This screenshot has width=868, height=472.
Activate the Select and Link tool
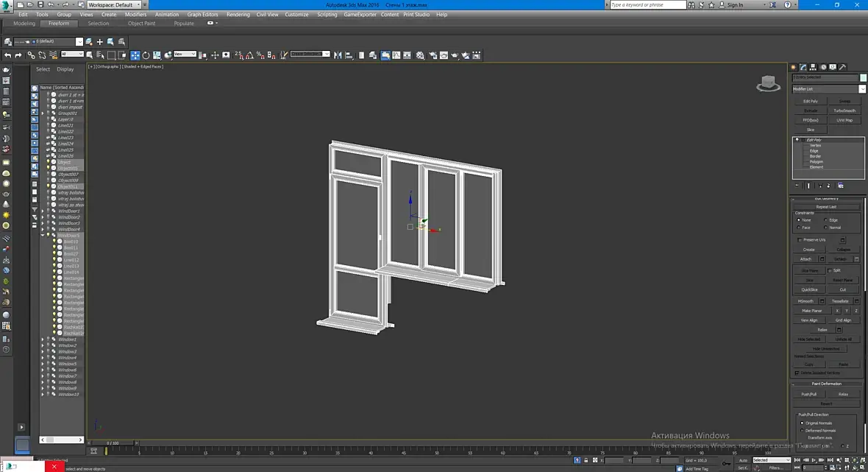click(x=31, y=55)
